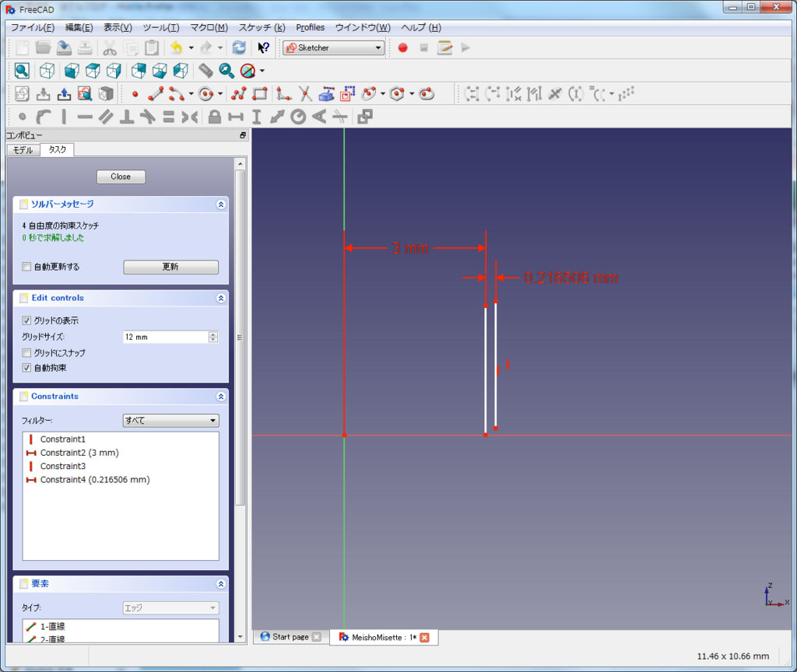This screenshot has height=672, width=797.
Task: Select the create arc tool
Action: [177, 94]
